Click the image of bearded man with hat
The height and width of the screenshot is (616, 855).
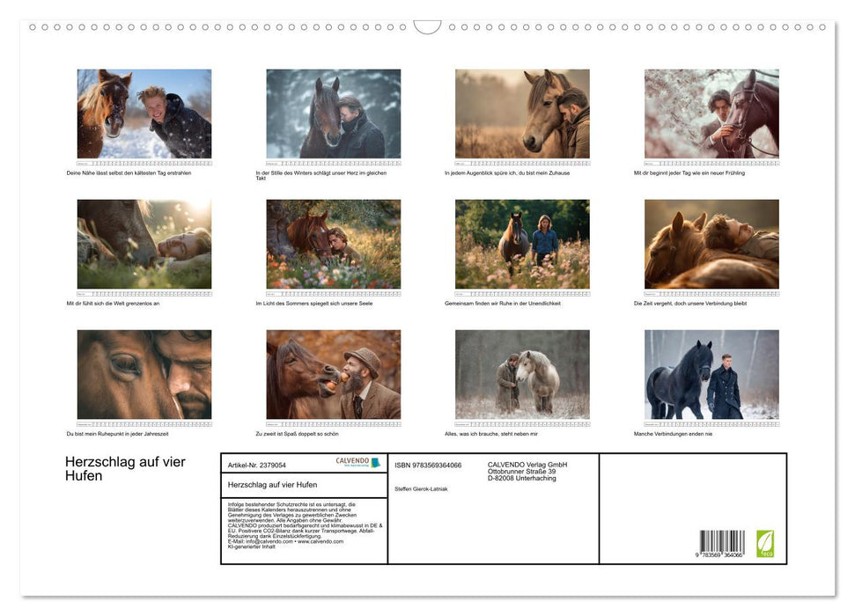[x=333, y=374]
